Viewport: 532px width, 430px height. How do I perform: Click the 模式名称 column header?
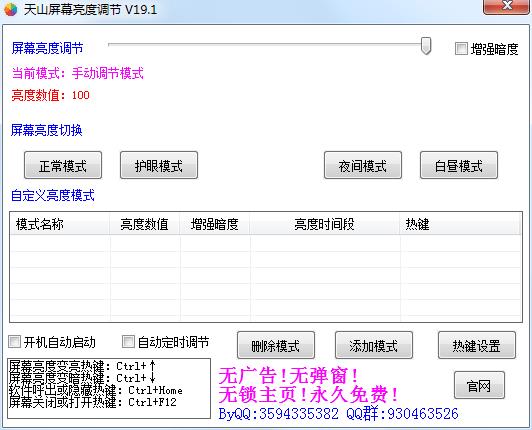60,224
